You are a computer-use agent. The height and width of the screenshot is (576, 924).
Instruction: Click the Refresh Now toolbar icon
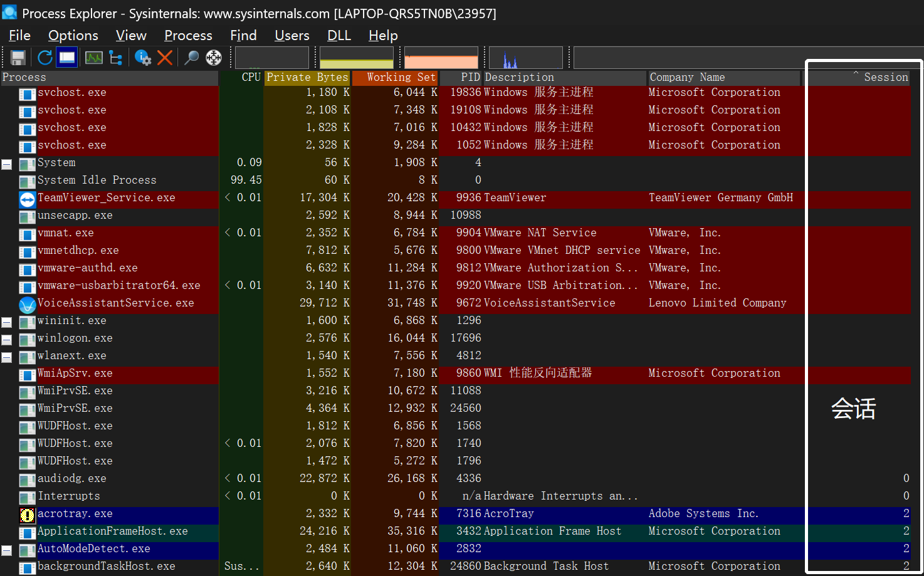45,58
